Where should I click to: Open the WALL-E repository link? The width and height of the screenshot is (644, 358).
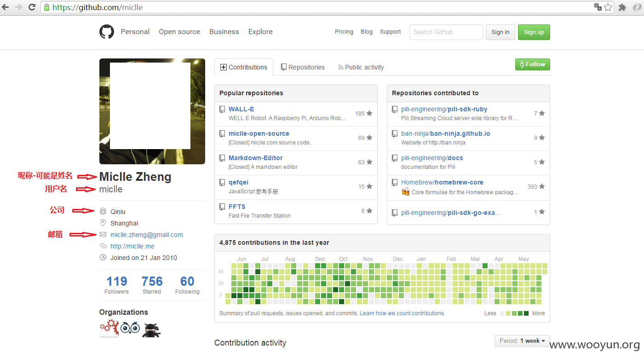241,109
